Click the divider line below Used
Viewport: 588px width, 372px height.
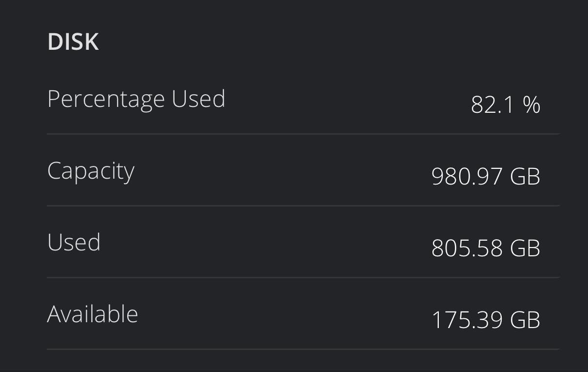pyautogui.click(x=303, y=277)
